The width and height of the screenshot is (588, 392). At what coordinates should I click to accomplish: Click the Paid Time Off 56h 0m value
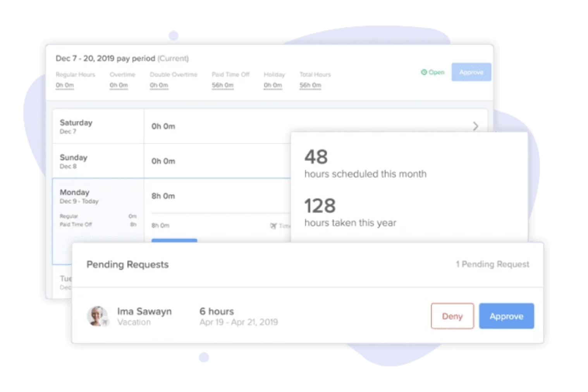tap(222, 85)
